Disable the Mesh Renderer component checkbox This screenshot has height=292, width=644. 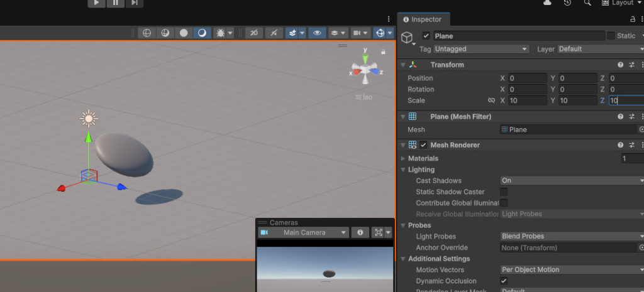click(423, 145)
